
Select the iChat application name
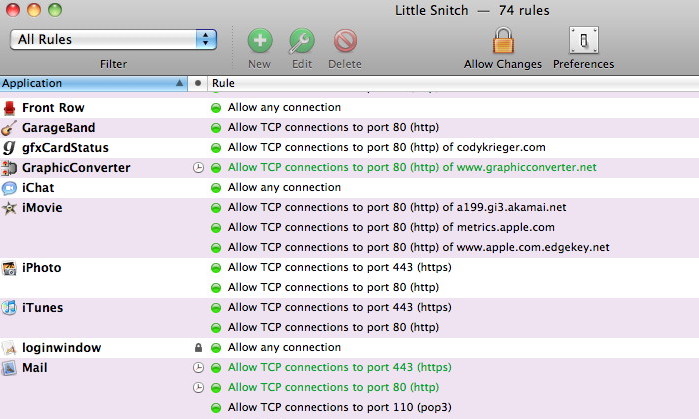[38, 188]
